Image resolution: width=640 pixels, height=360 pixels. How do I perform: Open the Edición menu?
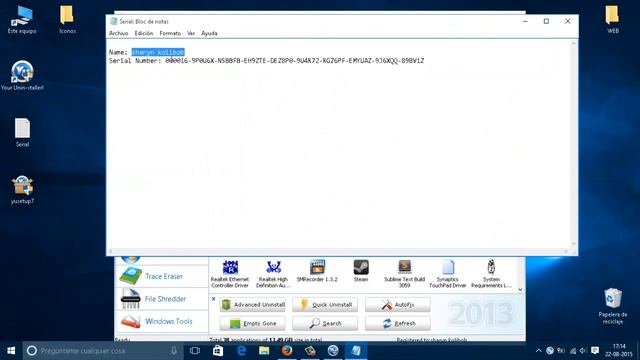[x=144, y=33]
